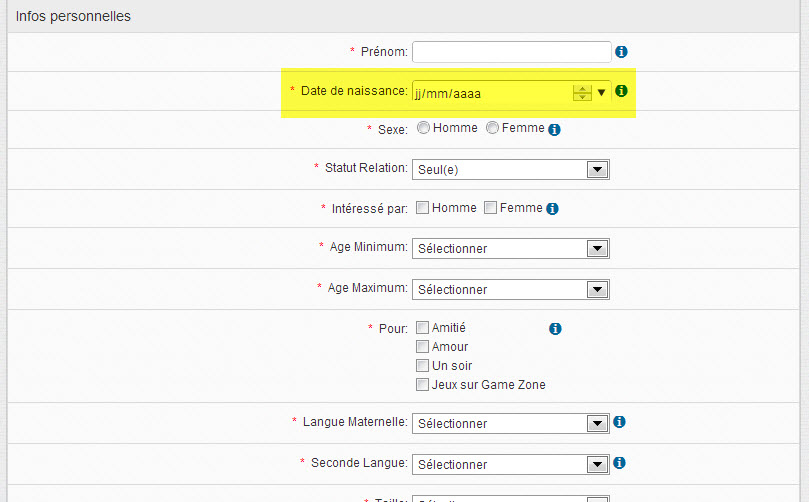Screen dimensions: 809x502
Task: Click the date field spinner arrows
Action: coord(582,93)
